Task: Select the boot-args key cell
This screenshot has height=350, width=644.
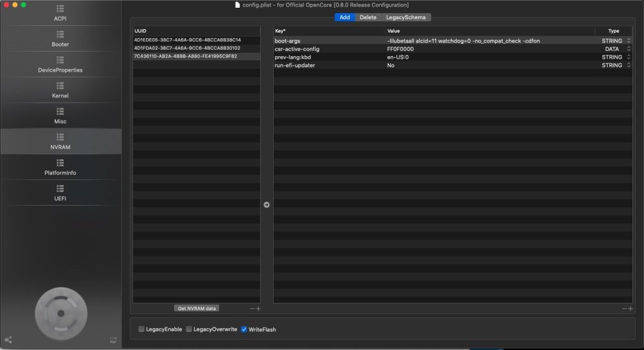Action: [329, 41]
